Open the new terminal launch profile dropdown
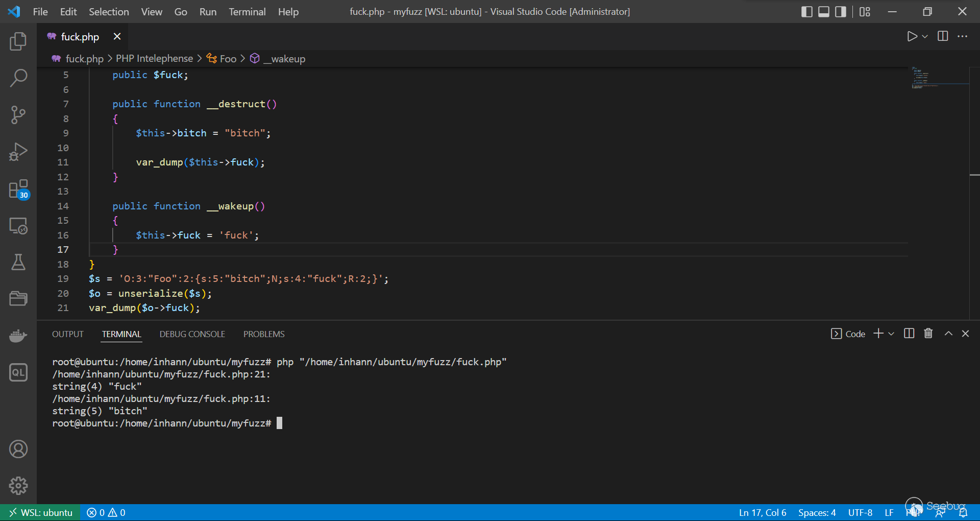The width and height of the screenshot is (980, 521). [892, 334]
